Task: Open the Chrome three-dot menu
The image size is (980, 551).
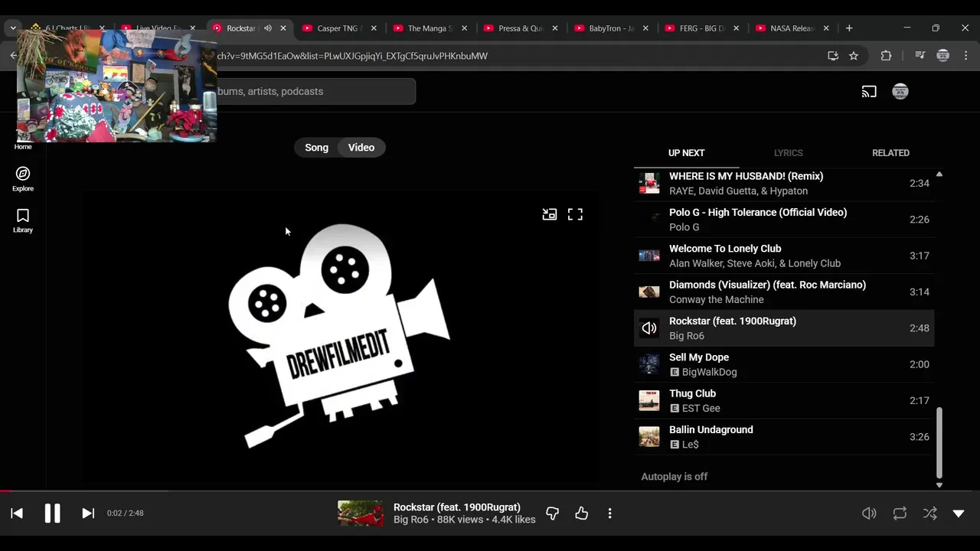Action: [x=966, y=56]
